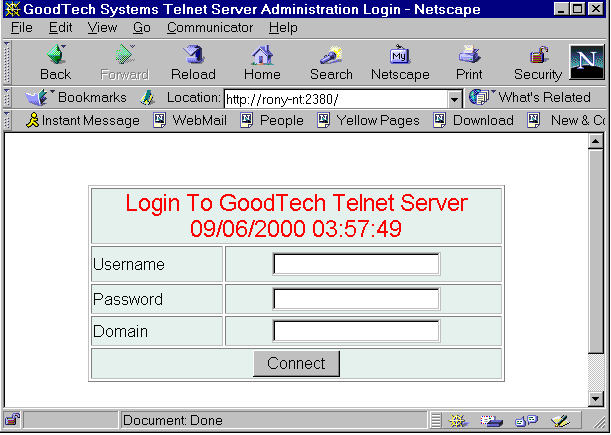Open Yellow Pages toolbar item
Screen dimensions: 611x435
tap(368, 120)
